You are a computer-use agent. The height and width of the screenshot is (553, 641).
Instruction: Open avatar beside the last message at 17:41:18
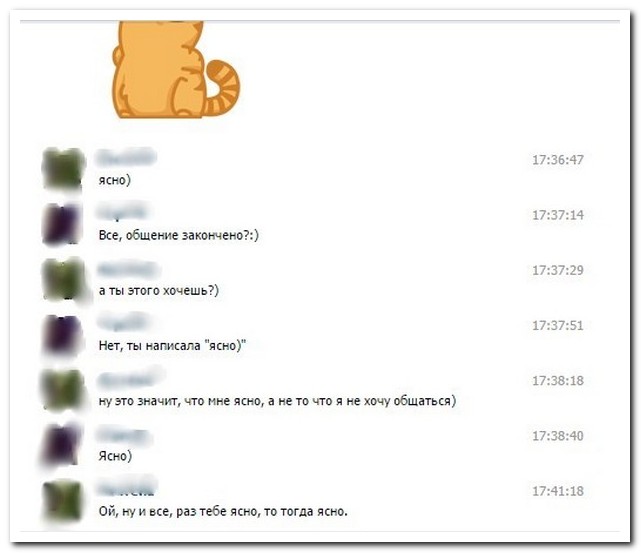pyautogui.click(x=63, y=500)
